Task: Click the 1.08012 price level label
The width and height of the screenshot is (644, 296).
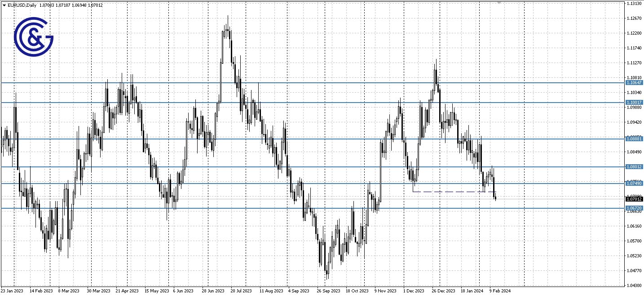Action: [x=635, y=167]
